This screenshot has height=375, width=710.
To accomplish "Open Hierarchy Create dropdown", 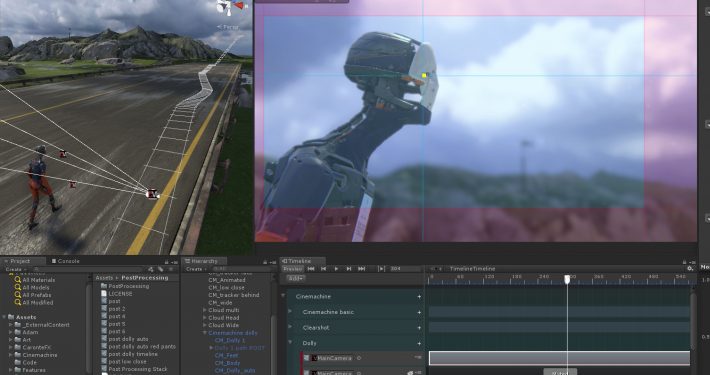I will click(196, 269).
